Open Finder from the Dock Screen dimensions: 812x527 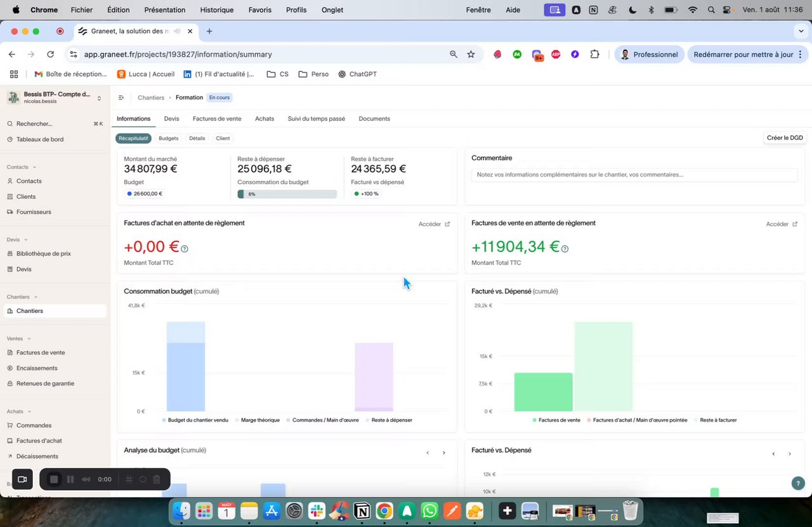(181, 510)
